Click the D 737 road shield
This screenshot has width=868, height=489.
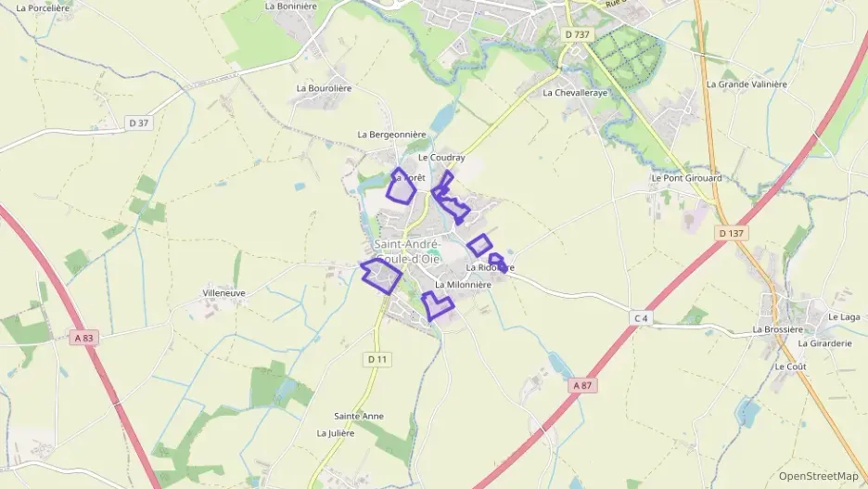click(578, 34)
